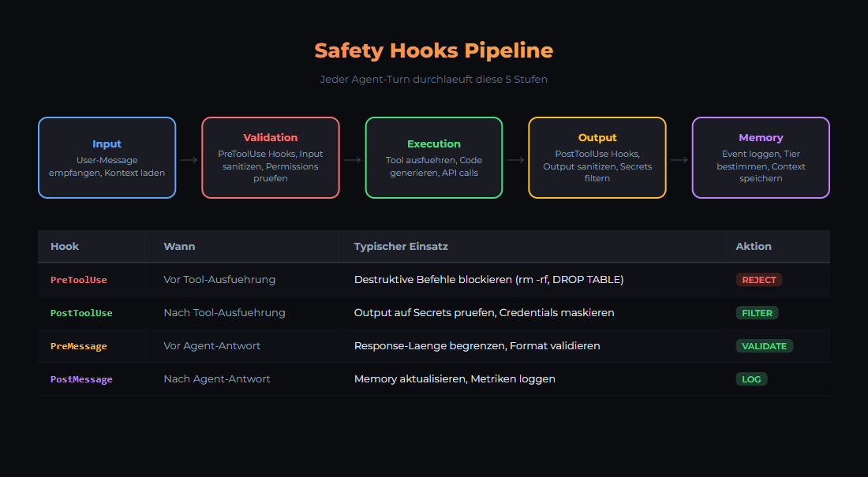This screenshot has height=477, width=868.
Task: Click the arrow between Output and Memory
Action: pyautogui.click(x=679, y=160)
